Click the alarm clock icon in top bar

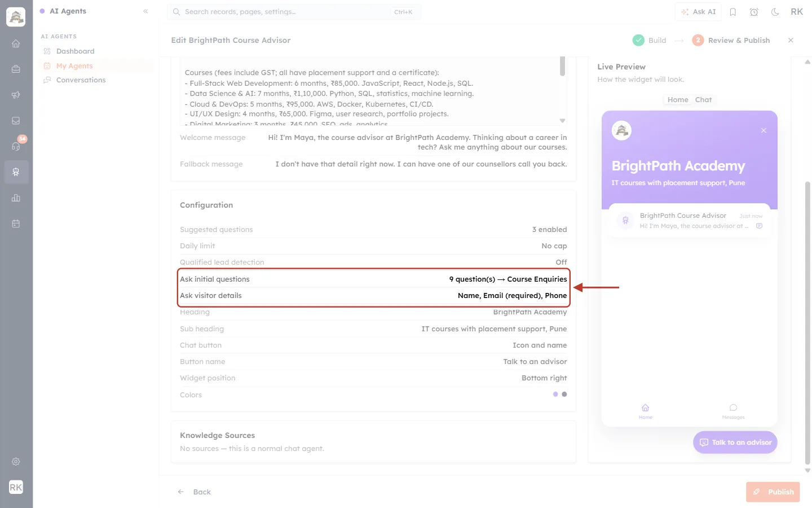754,12
